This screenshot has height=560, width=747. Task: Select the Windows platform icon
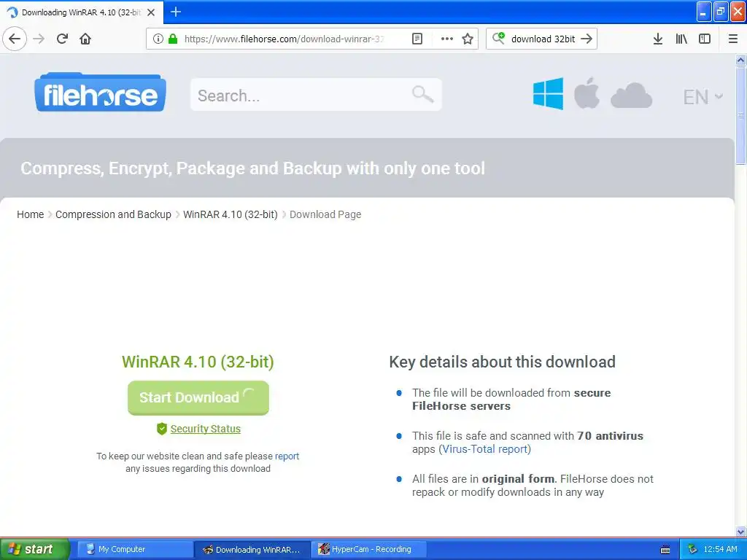548,94
